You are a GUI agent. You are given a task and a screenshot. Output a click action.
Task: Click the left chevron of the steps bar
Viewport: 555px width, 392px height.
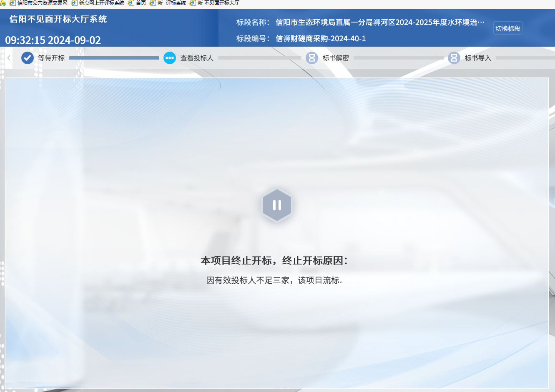pos(9,58)
